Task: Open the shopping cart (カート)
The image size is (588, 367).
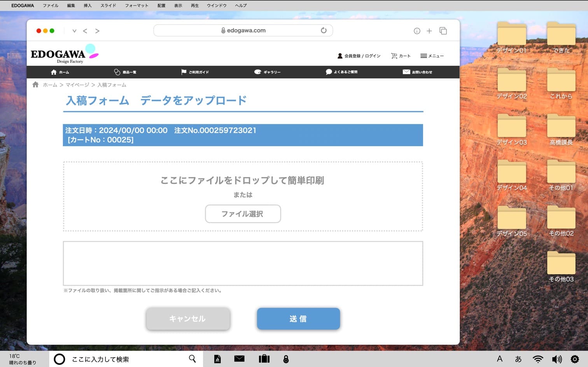Action: [401, 56]
